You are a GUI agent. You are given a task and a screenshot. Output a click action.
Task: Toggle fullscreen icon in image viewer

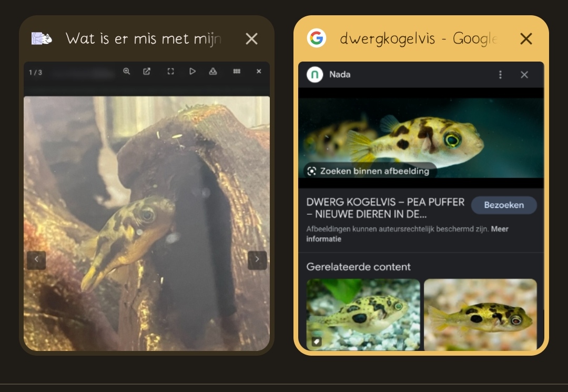[x=170, y=72]
